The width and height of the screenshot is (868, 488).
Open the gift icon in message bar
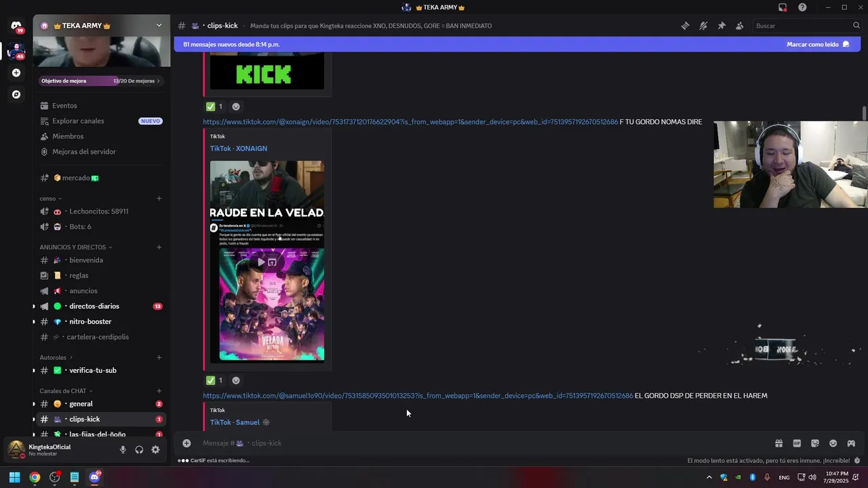point(778,443)
